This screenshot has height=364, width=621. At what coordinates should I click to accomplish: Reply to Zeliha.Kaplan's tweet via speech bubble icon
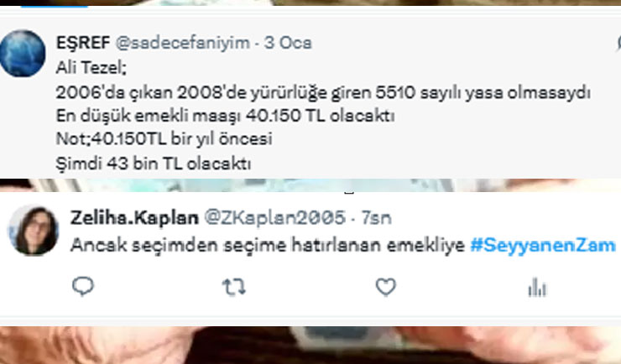tap(83, 287)
